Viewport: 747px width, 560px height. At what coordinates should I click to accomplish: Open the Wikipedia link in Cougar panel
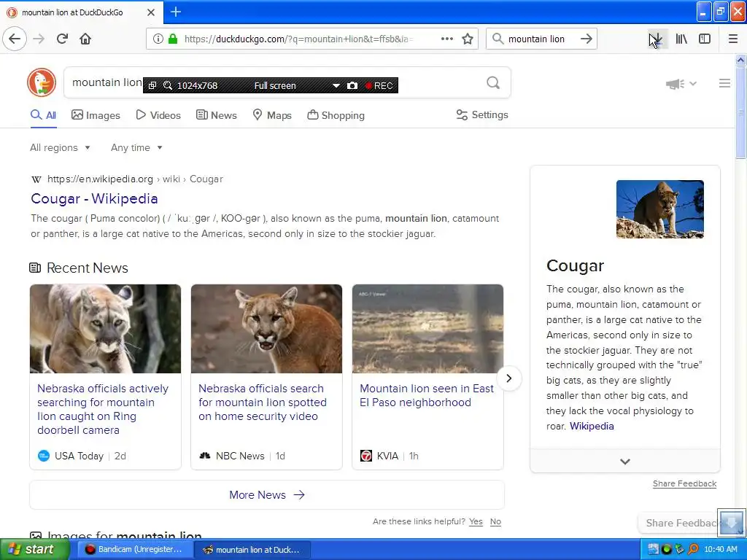592,426
